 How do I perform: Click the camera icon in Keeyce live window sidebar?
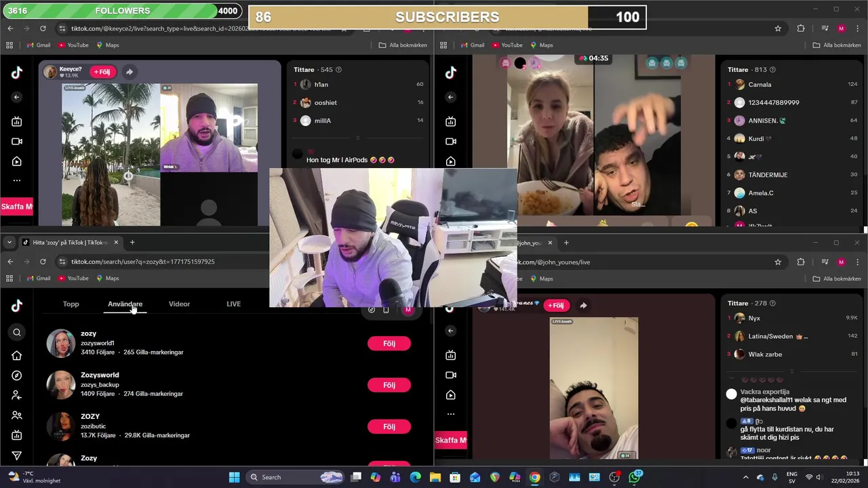click(17, 141)
